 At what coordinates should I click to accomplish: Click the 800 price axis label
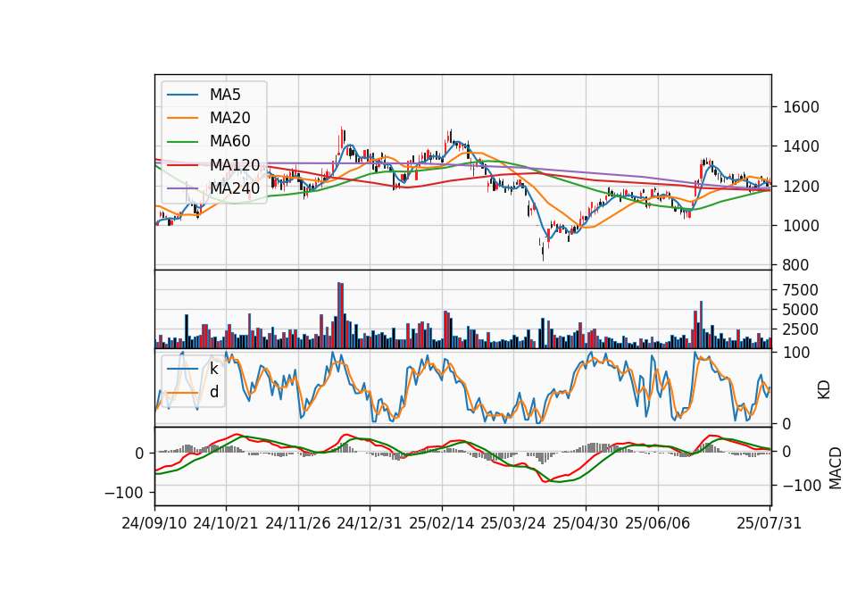[x=795, y=265]
